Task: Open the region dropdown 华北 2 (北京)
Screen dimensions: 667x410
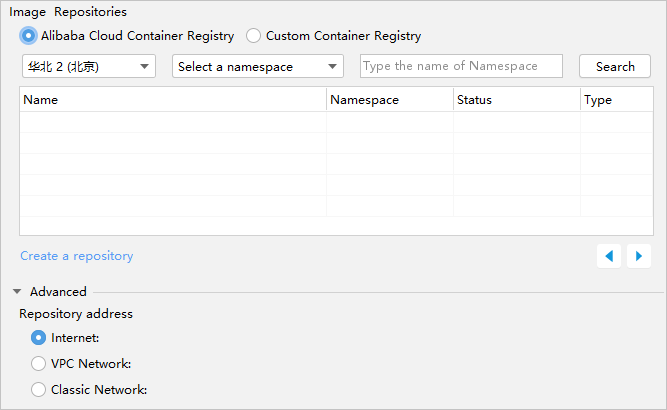Action: (88, 67)
